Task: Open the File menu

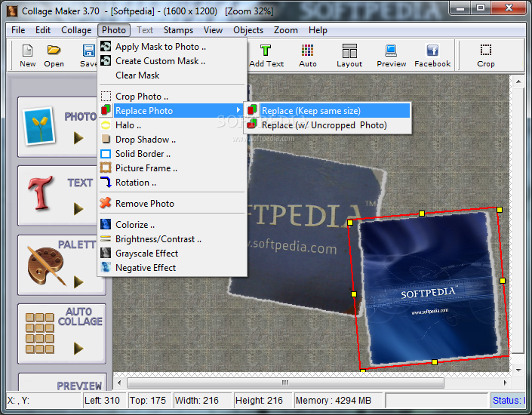Action: [x=18, y=30]
